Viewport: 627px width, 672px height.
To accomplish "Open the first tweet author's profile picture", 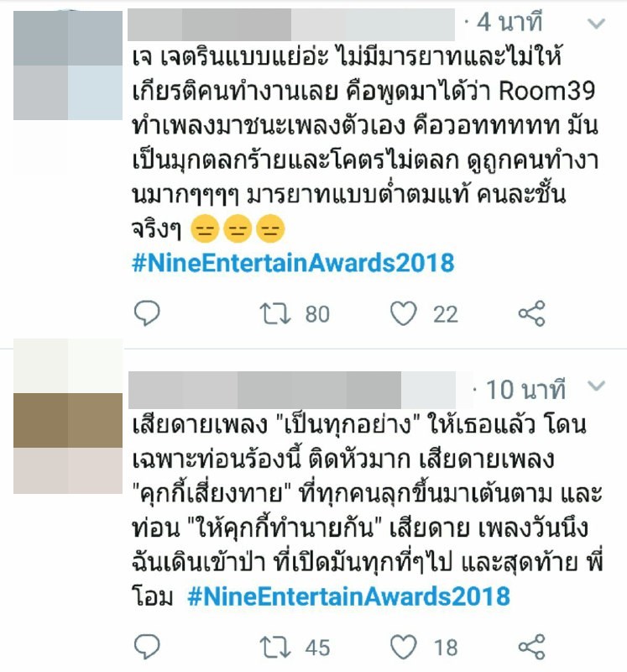I will click(68, 66).
